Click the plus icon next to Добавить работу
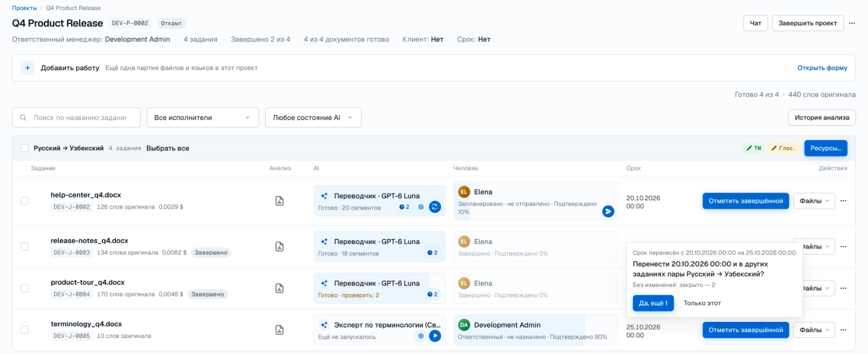The image size is (868, 354). click(28, 67)
